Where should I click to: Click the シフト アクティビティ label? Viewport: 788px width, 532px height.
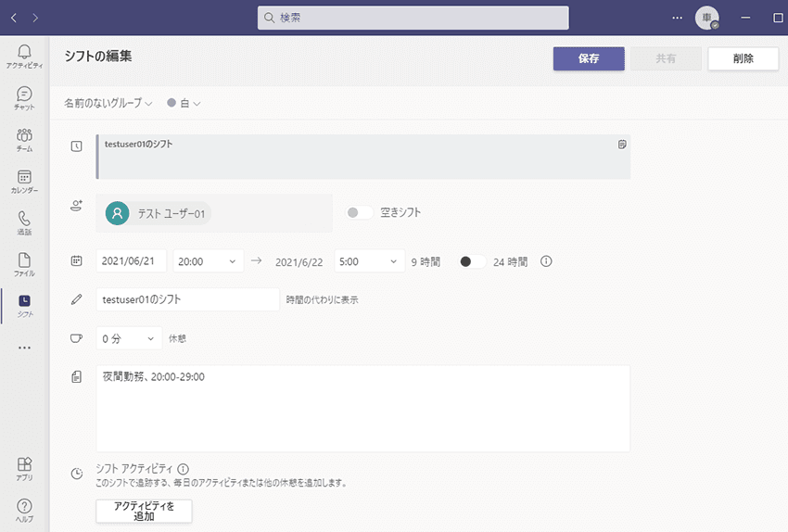(x=134, y=469)
